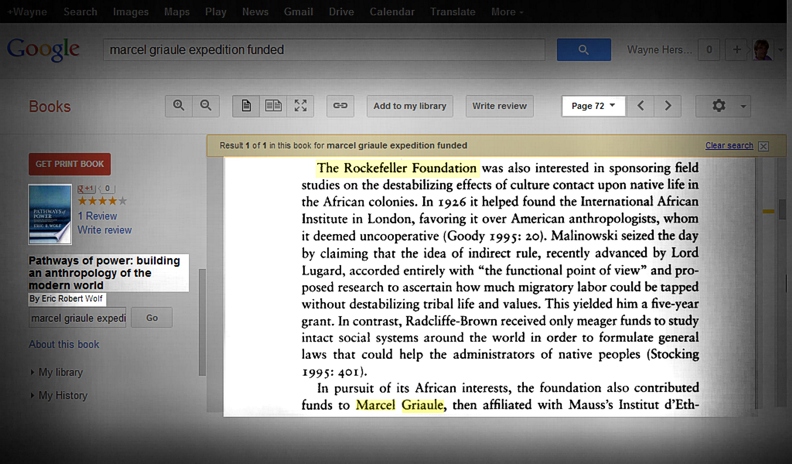Switch to single page view
This screenshot has width=792, height=464.
(x=246, y=106)
